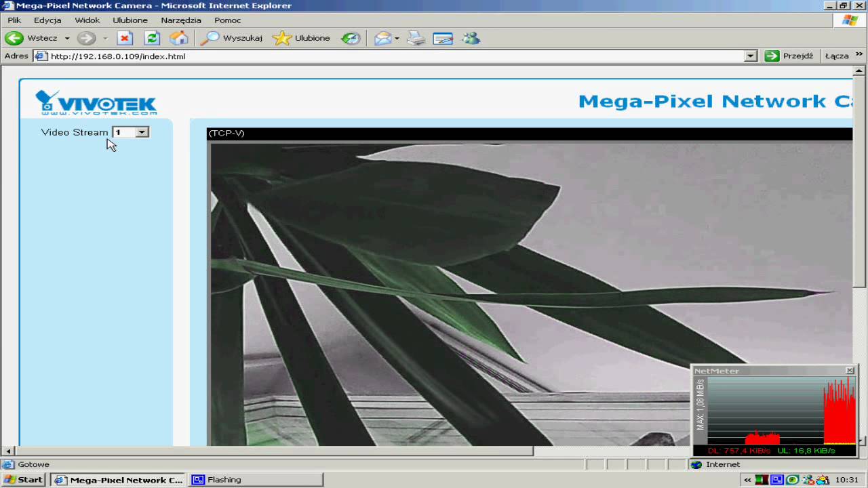Expand the back button history dropdown arrow
Image resolution: width=868 pixels, height=488 pixels.
point(67,38)
